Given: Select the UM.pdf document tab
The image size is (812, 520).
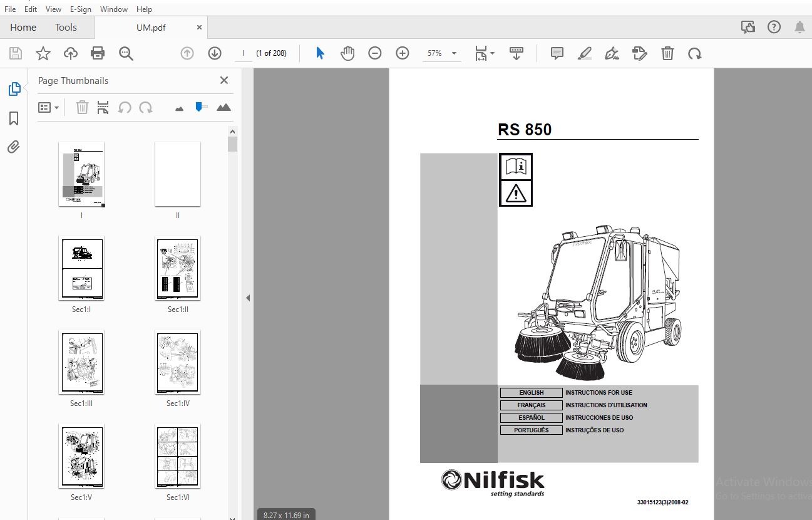Looking at the screenshot, I should coord(151,28).
